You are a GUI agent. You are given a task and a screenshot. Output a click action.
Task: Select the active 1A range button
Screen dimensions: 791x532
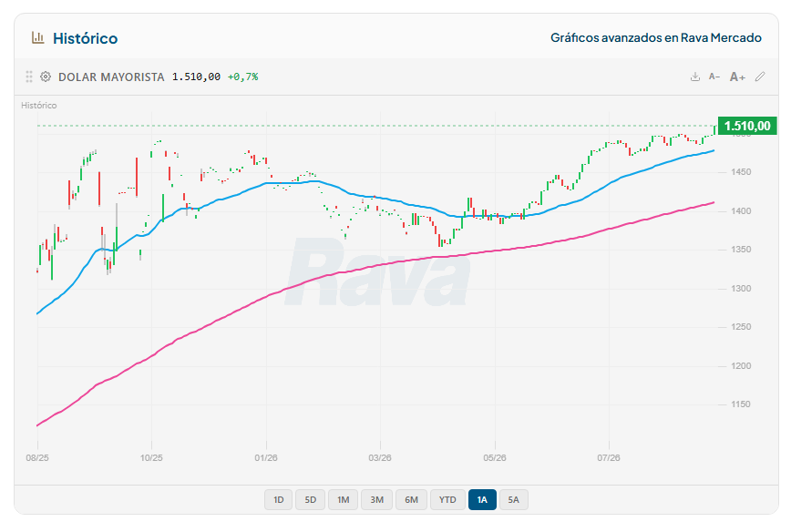482,500
